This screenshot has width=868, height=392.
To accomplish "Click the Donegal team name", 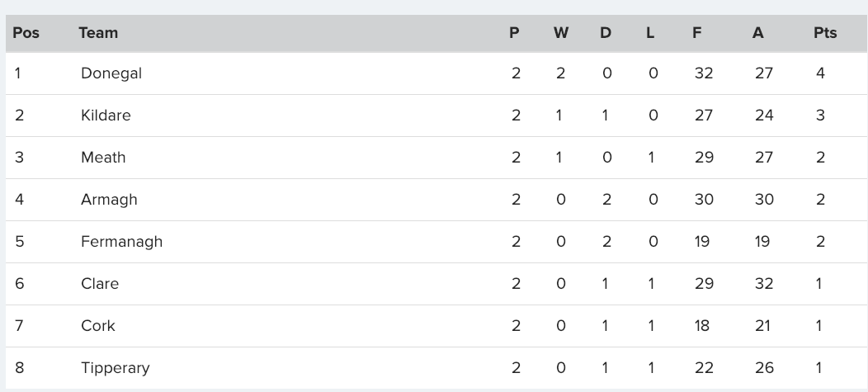I will point(111,73).
